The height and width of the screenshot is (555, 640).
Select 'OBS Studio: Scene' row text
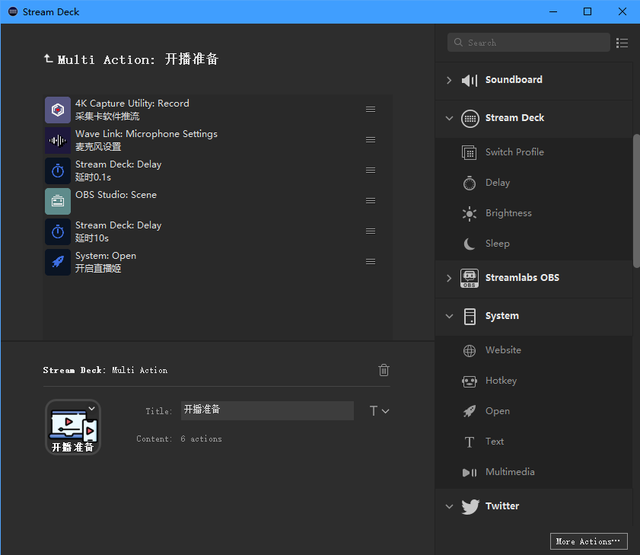click(116, 195)
